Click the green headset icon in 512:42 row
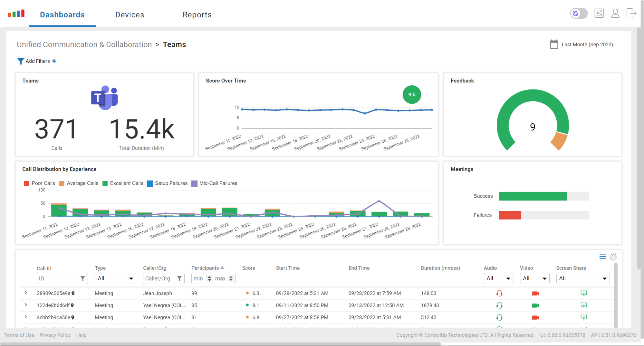This screenshot has height=346, width=644. [x=499, y=317]
